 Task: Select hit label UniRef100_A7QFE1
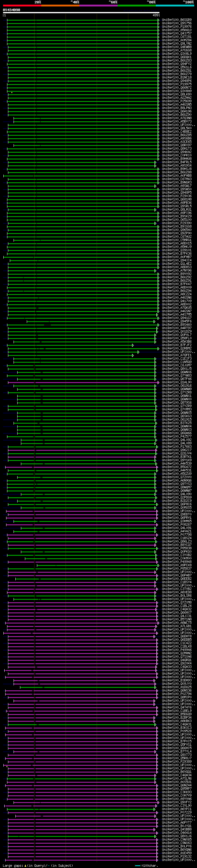[x=177, y=355]
